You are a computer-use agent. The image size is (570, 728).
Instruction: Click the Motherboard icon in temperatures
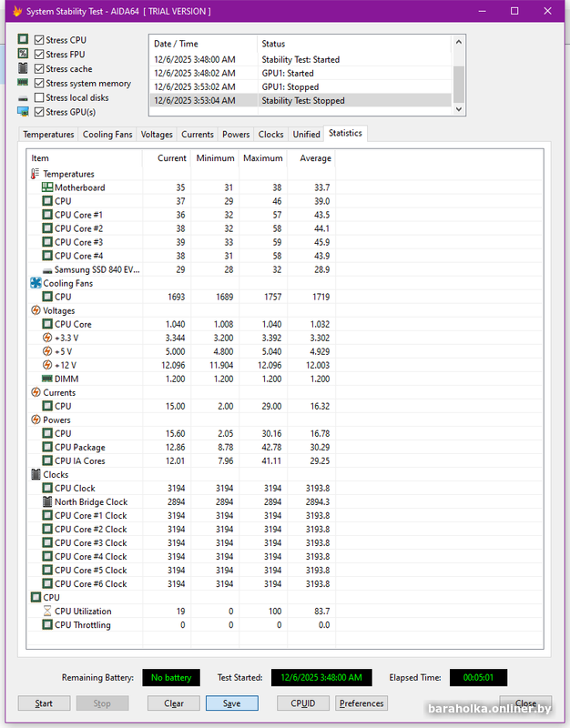tap(47, 187)
